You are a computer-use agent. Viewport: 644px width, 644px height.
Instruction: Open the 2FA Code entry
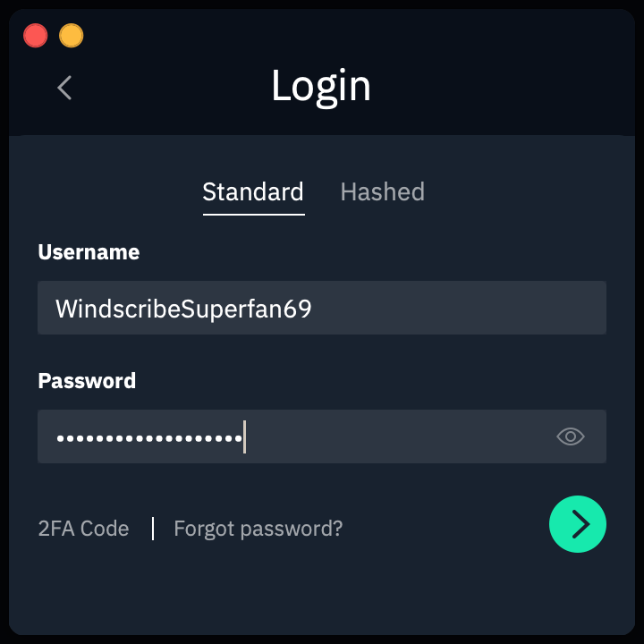click(83, 529)
